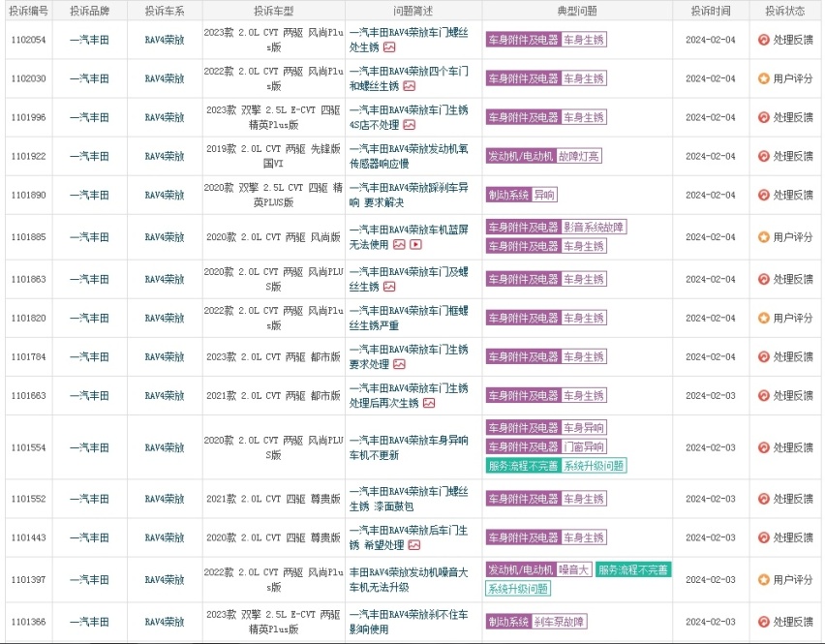Click the image icon for complaint 1102054
825x644 pixels.
pyautogui.click(x=389, y=46)
